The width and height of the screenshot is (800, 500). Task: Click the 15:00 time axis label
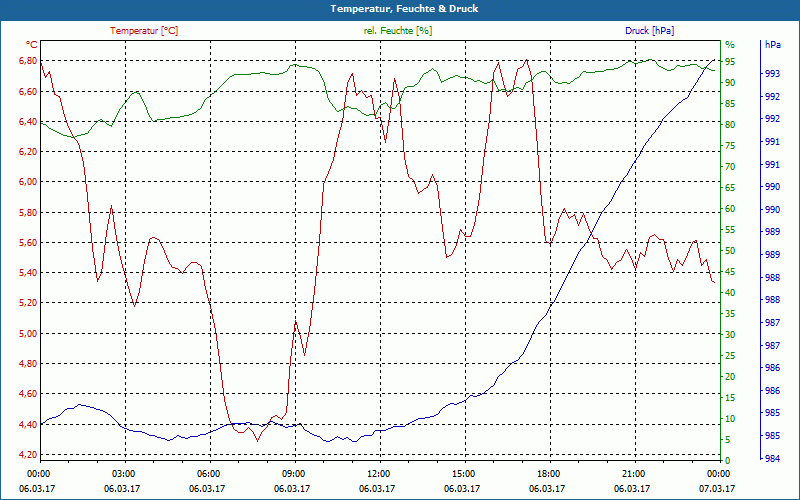(465, 474)
